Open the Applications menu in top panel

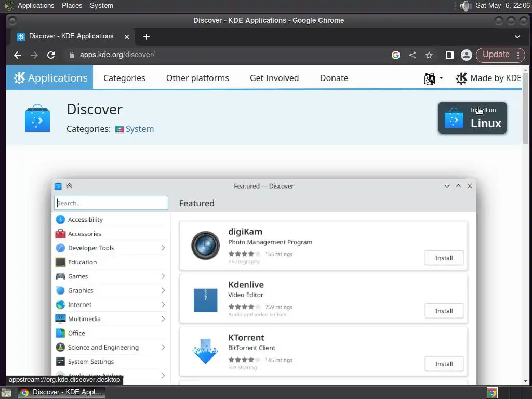click(36, 5)
